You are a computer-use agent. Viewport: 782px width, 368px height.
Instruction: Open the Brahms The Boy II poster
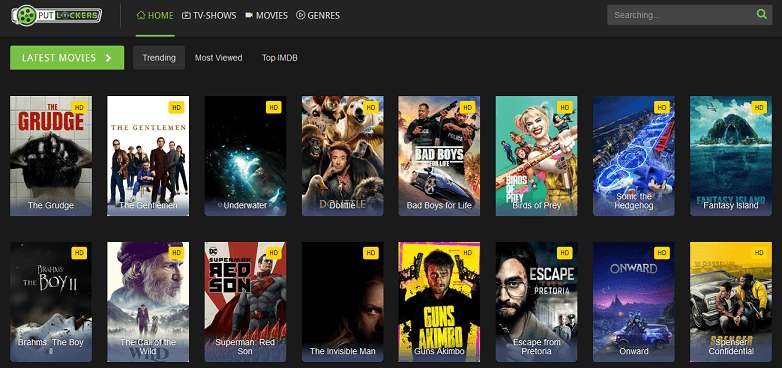(x=51, y=302)
